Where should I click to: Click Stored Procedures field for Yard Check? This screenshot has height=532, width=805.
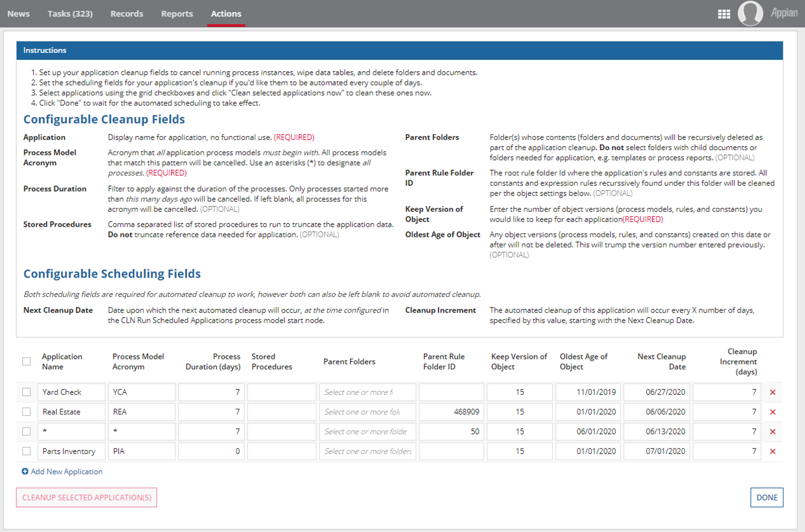coord(282,392)
